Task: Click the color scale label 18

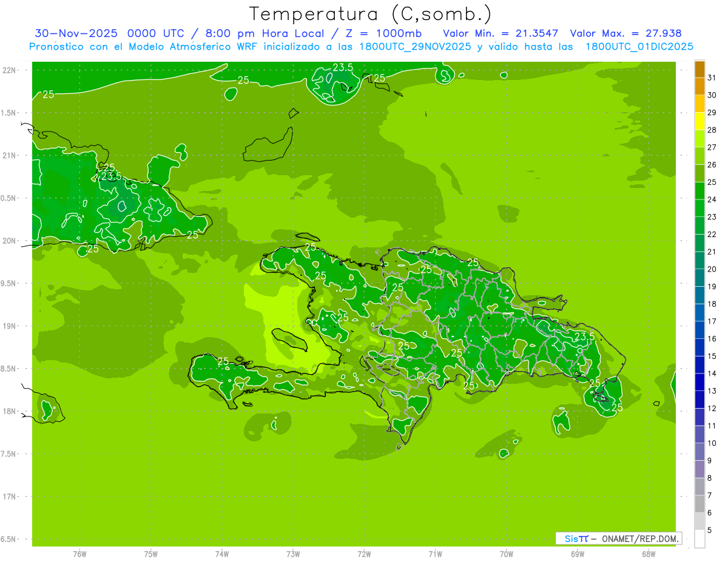Action: tap(712, 304)
